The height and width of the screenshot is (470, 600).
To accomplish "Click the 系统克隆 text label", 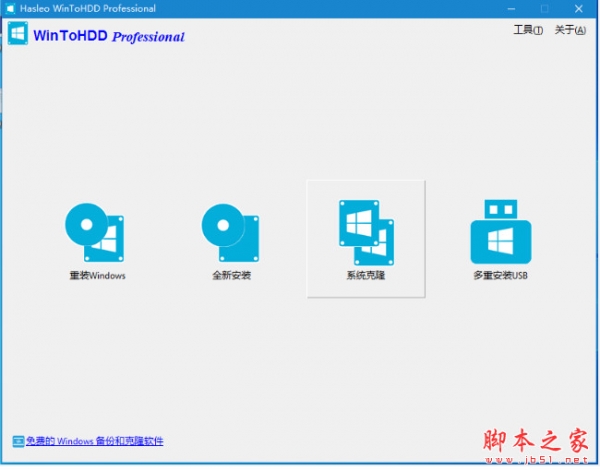I will pyautogui.click(x=366, y=276).
